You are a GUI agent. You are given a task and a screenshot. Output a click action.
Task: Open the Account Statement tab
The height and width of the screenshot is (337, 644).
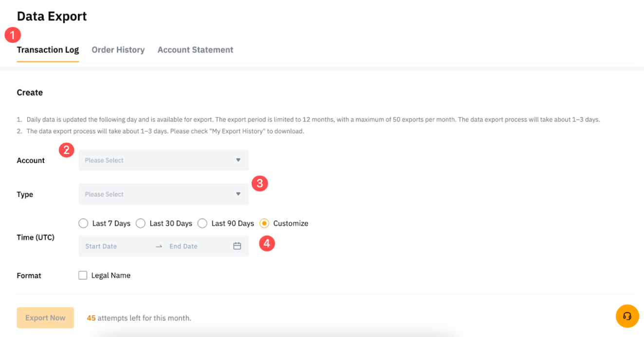click(x=195, y=50)
